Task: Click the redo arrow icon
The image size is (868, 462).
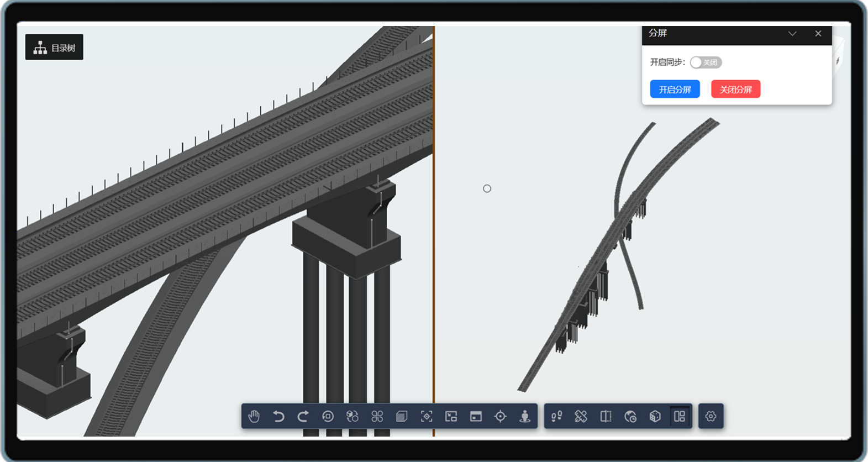Action: pos(303,416)
